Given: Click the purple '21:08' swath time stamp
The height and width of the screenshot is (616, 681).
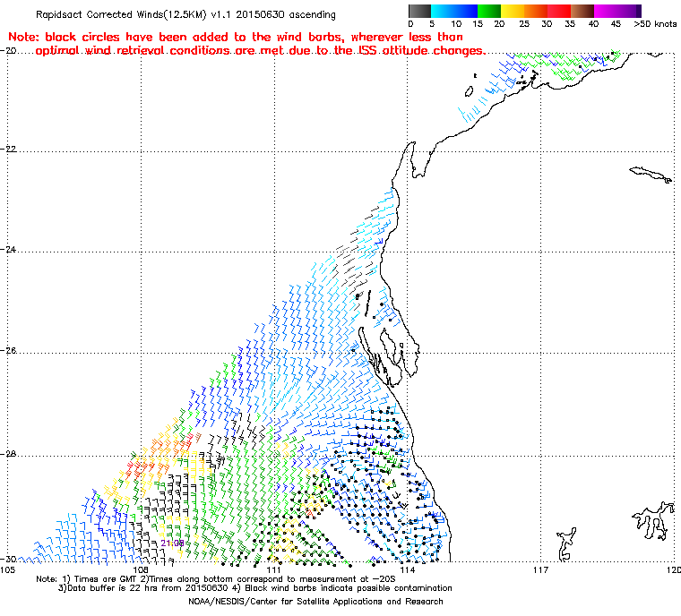Looking at the screenshot, I should 172,543.
